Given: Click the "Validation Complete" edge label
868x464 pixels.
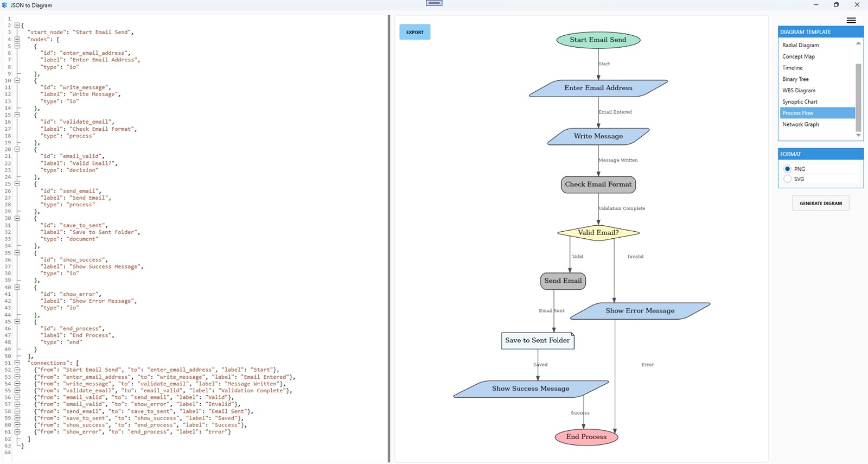Looking at the screenshot, I should pos(622,208).
